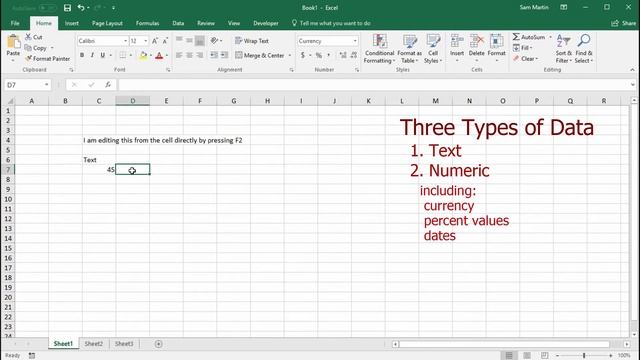Viewport: 640px width, 360px height.
Task: Open Sort & Filter
Action: pos(563,49)
